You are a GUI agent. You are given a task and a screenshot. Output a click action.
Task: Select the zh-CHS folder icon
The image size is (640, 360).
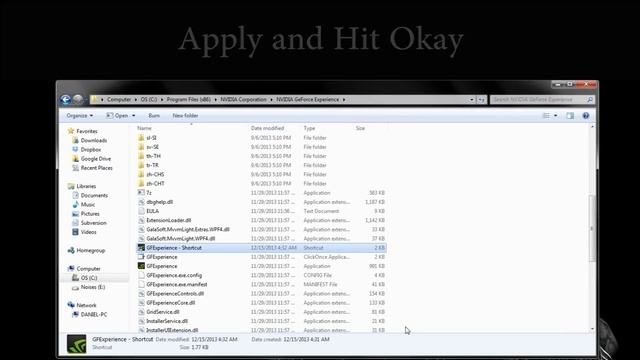point(141,174)
